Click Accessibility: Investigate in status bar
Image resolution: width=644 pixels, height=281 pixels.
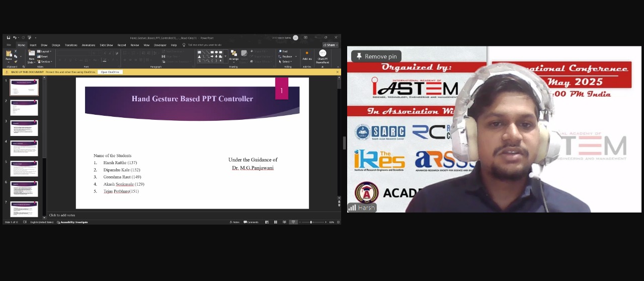tap(72, 222)
